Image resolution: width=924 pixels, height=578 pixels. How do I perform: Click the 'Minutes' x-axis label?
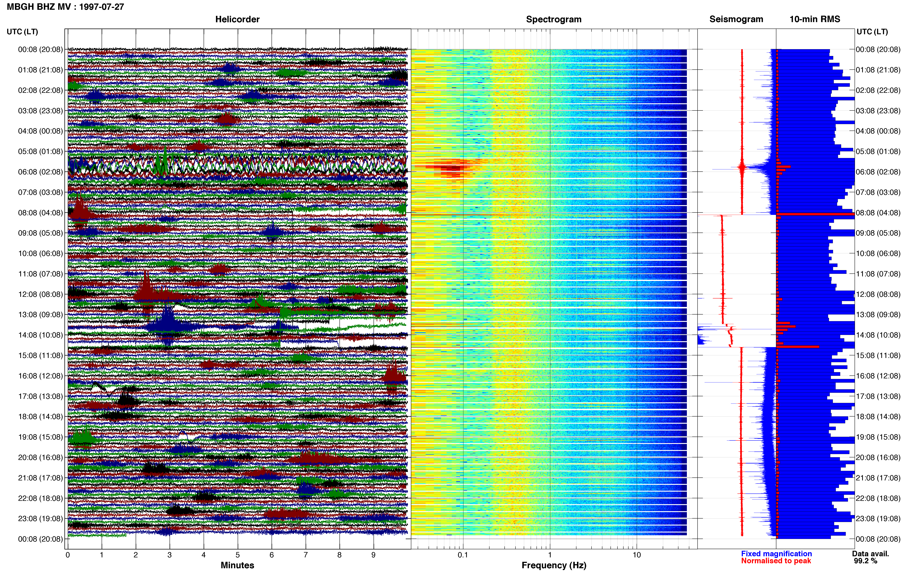[237, 565]
